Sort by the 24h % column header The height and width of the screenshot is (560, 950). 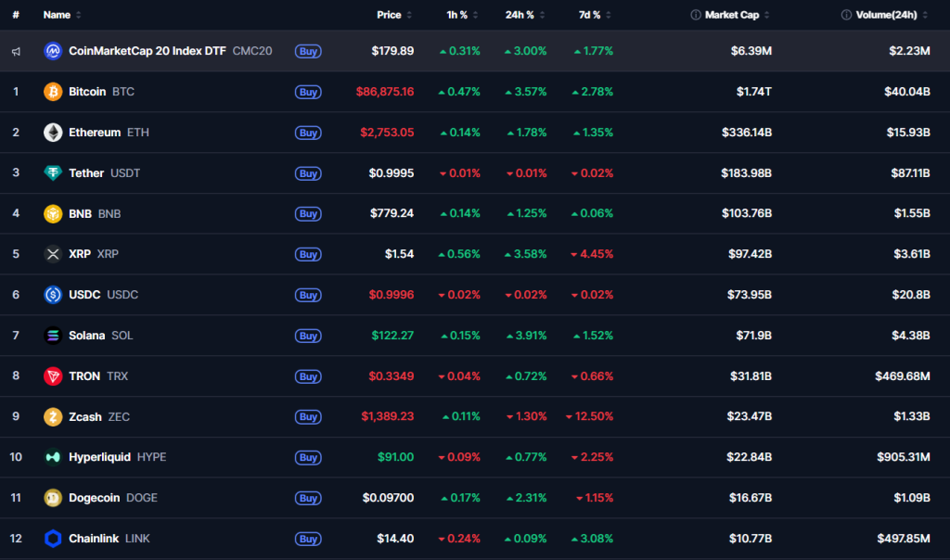[525, 15]
